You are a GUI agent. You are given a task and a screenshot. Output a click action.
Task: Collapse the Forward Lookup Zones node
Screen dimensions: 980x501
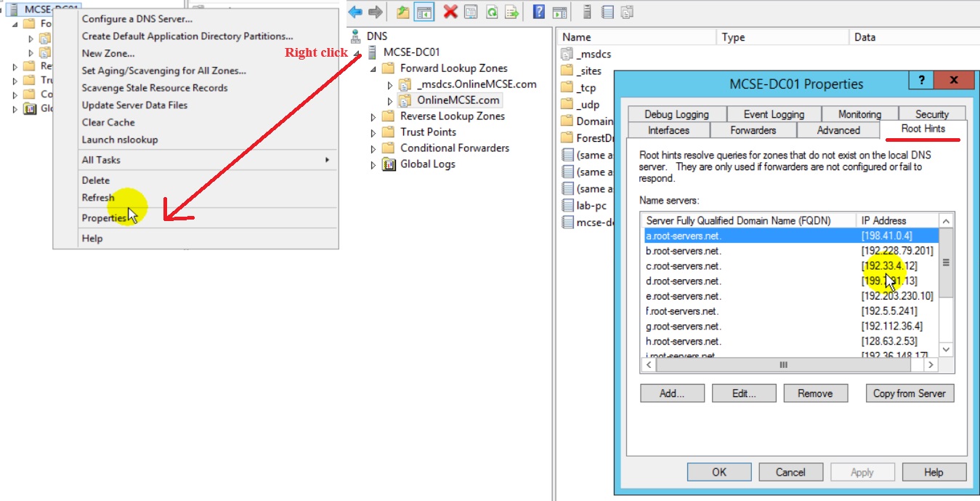click(x=374, y=68)
